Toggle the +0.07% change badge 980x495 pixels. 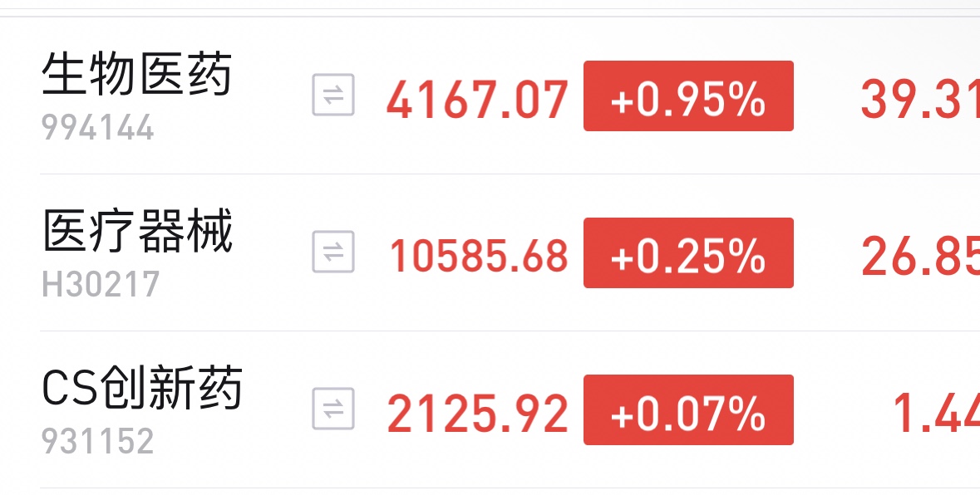point(688,410)
